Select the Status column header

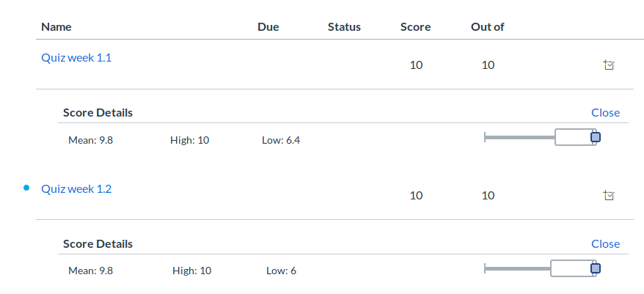[344, 27]
